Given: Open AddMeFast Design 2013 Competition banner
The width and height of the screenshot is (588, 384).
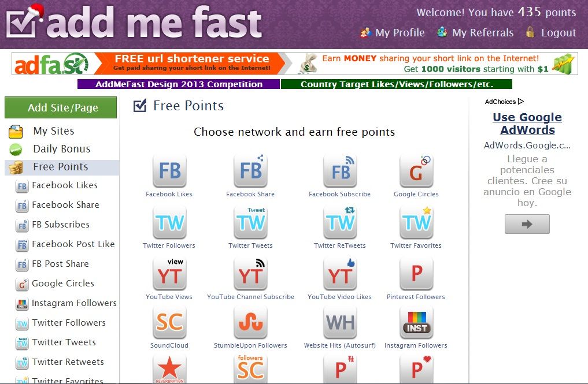Looking at the screenshot, I should click(179, 84).
